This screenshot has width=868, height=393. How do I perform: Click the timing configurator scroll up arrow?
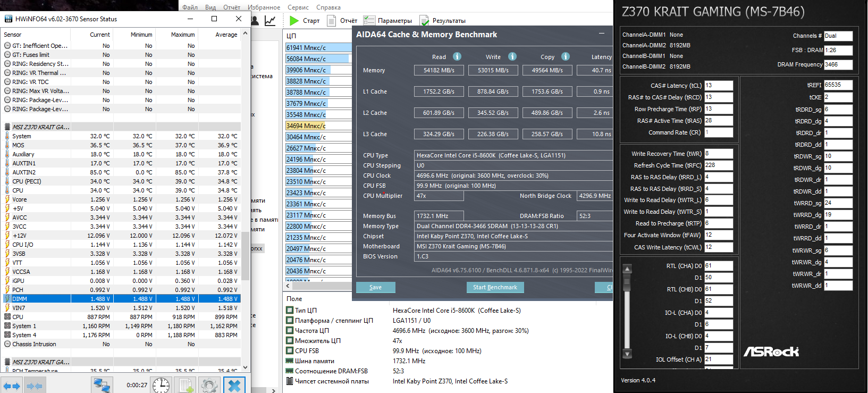click(627, 269)
